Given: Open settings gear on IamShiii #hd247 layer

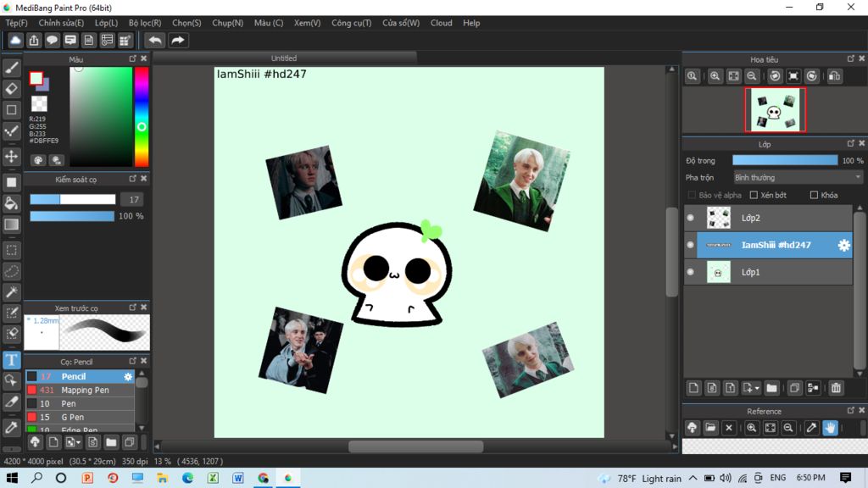Looking at the screenshot, I should [843, 245].
